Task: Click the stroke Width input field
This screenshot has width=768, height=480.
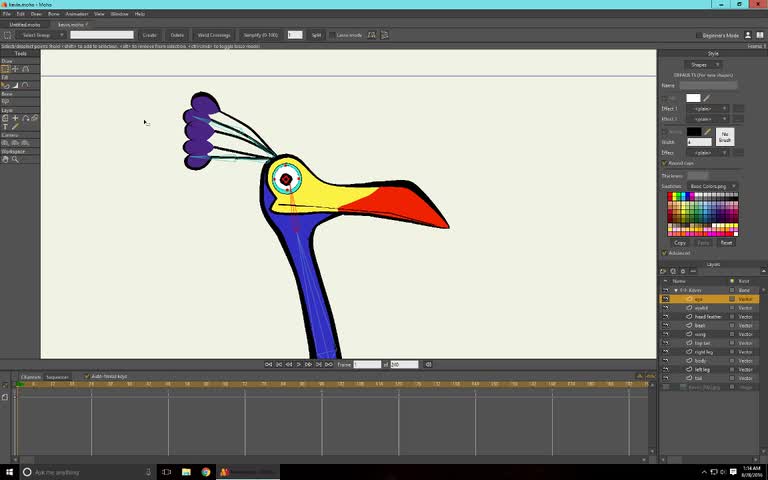Action: pos(699,142)
